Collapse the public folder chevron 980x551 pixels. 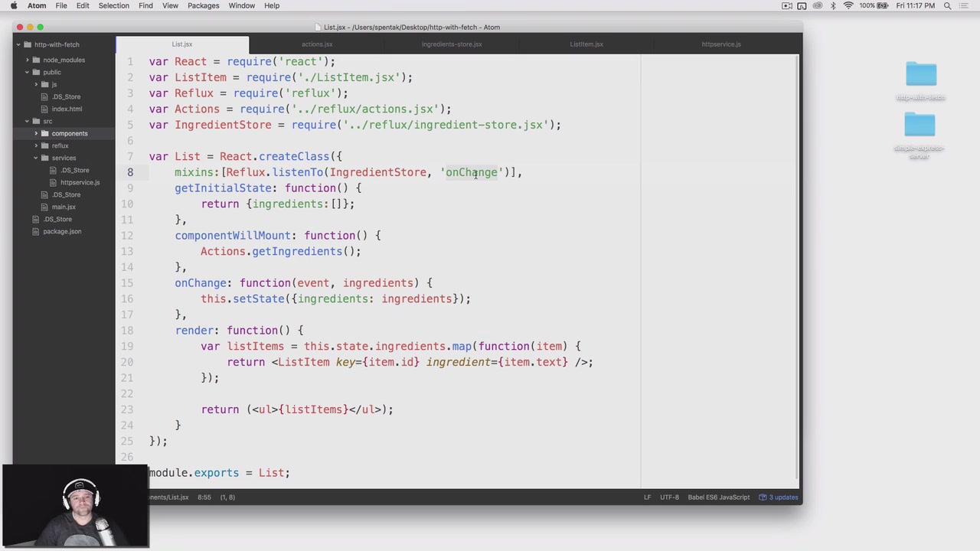tap(27, 72)
